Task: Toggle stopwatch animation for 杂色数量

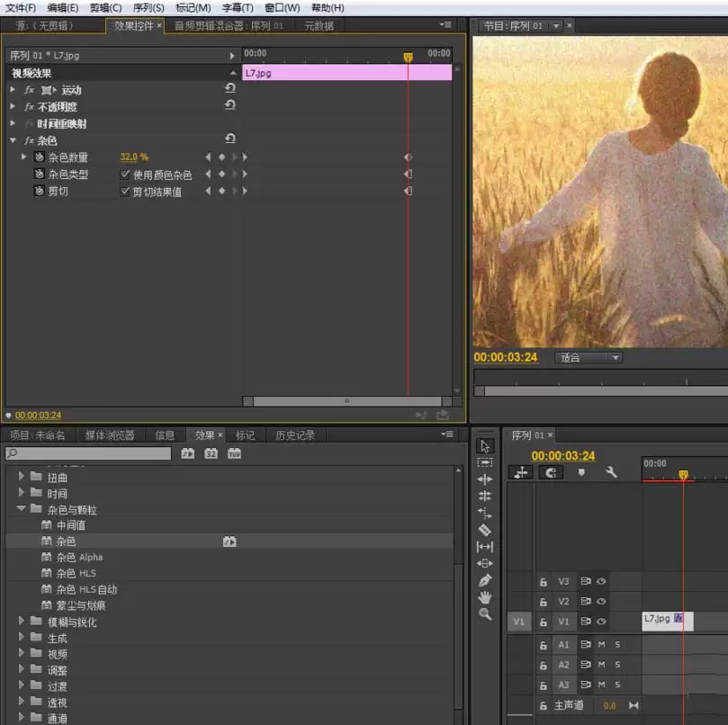Action: pyautogui.click(x=39, y=157)
